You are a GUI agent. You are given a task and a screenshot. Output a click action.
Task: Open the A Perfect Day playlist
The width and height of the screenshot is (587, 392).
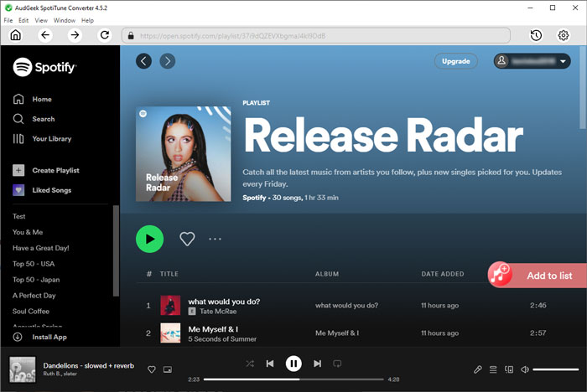34,296
